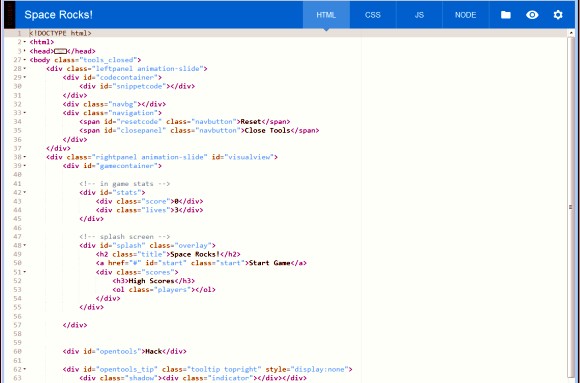Collapse the leftpanel div fold on line 28
Viewport: 580px width, 383px height.
pos(25,68)
